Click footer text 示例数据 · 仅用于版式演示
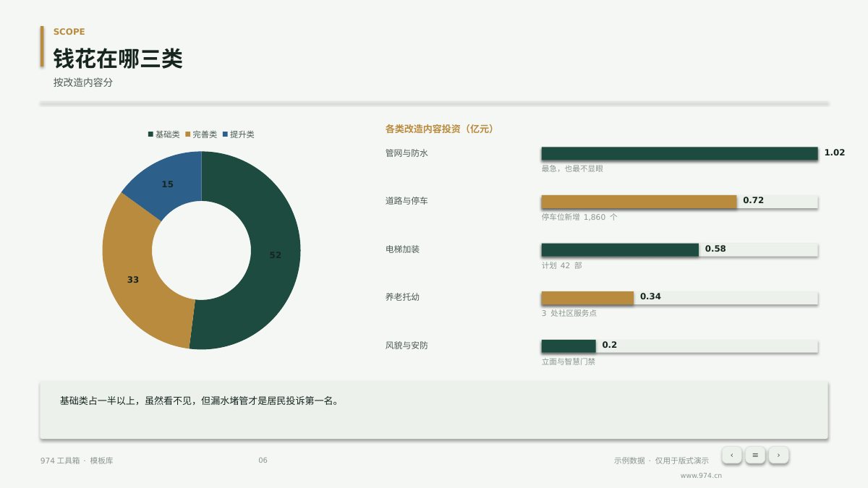Image resolution: width=868 pixels, height=488 pixels. pos(661,461)
